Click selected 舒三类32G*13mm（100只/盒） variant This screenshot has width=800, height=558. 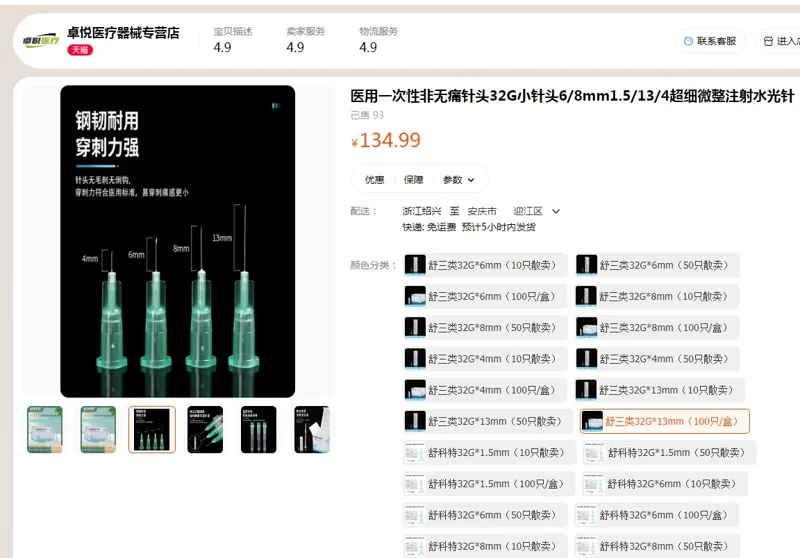tap(665, 421)
